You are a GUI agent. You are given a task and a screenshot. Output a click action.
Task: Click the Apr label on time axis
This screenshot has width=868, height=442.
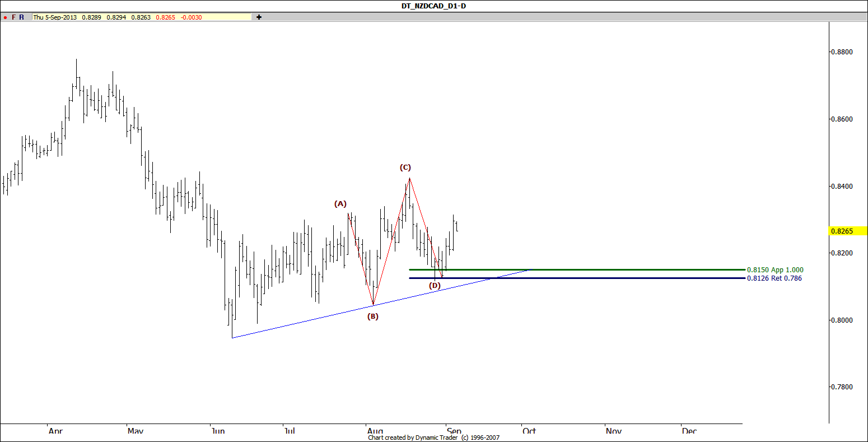coord(55,431)
